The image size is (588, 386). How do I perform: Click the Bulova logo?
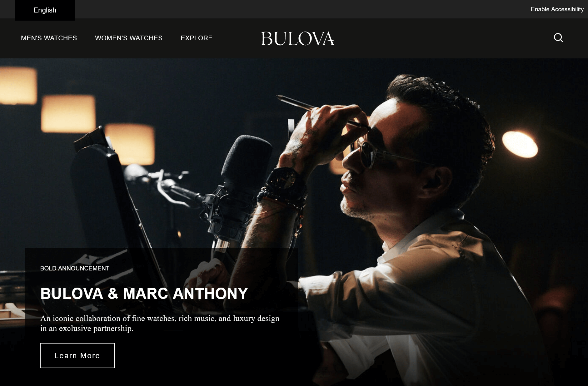click(x=298, y=38)
